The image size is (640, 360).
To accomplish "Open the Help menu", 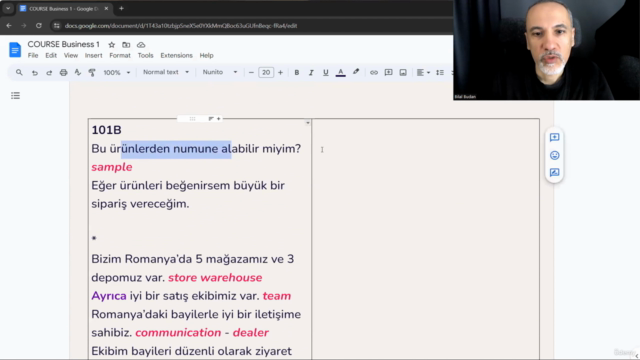I will tap(207, 56).
